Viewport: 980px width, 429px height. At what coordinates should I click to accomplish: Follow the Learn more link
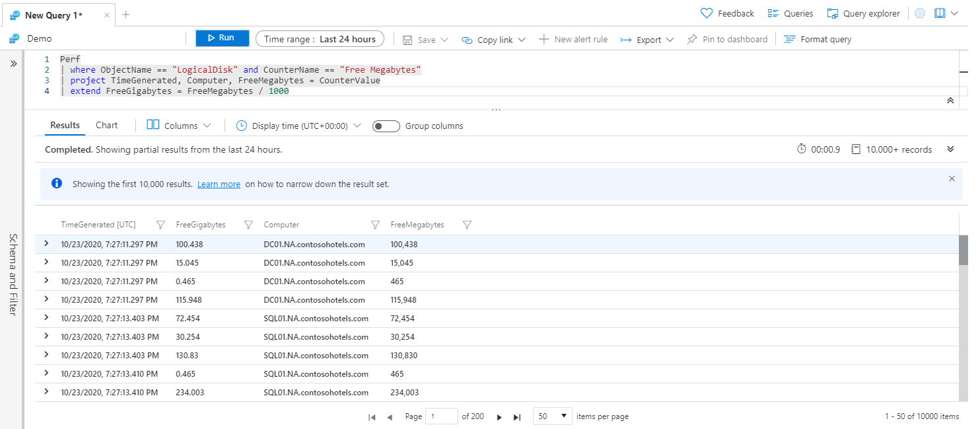point(219,184)
